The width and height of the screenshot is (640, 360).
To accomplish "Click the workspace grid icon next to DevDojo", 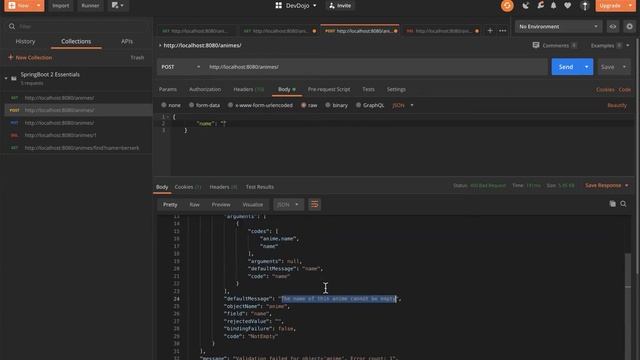I will [x=278, y=5].
